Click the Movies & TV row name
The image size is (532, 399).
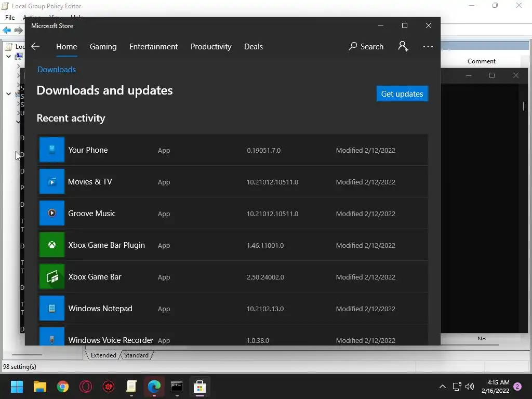[90, 181]
